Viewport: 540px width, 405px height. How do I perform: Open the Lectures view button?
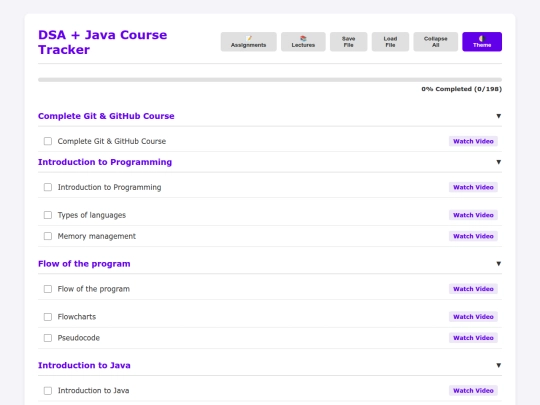pos(303,42)
